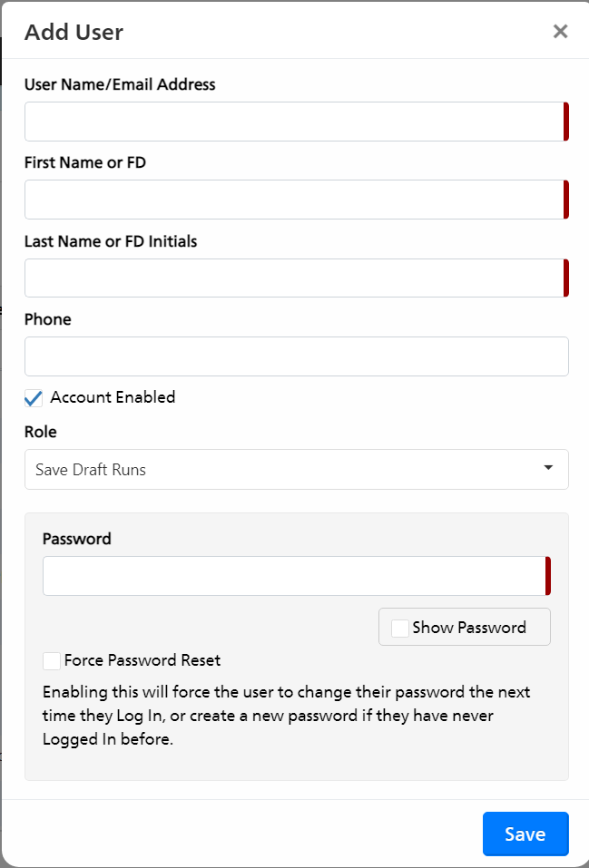
Task: Save the new user
Action: point(525,834)
